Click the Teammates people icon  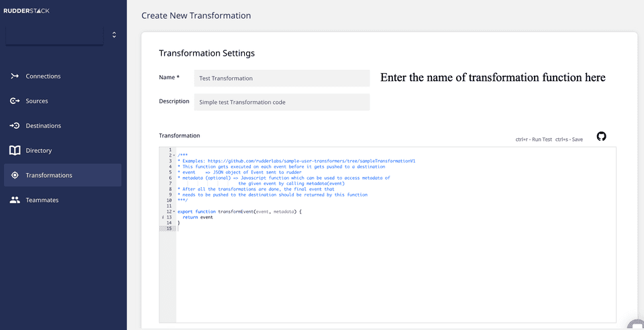(15, 200)
